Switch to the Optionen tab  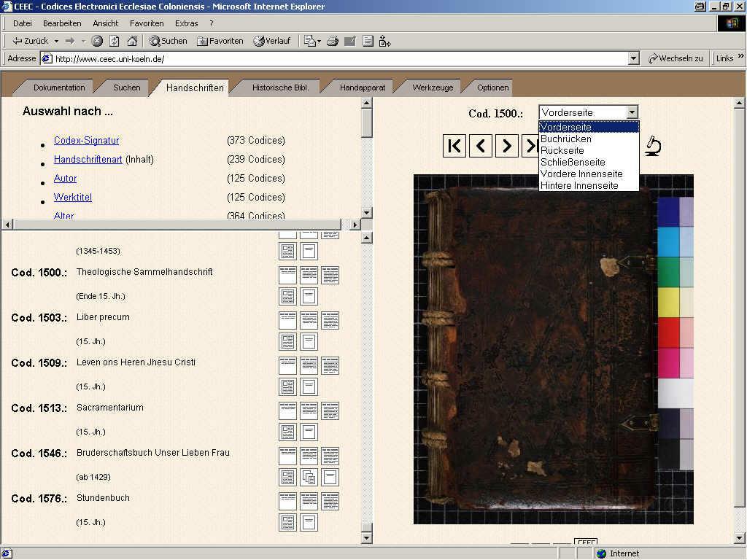[x=492, y=87]
